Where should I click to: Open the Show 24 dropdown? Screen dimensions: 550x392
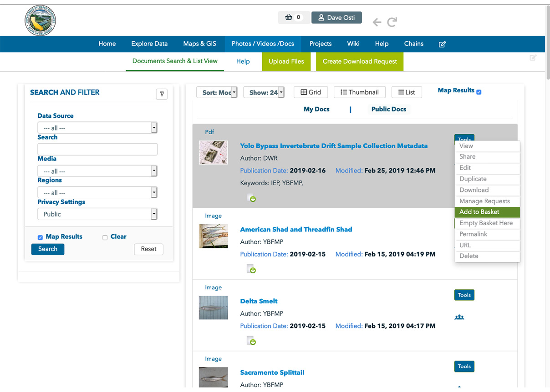coord(264,92)
